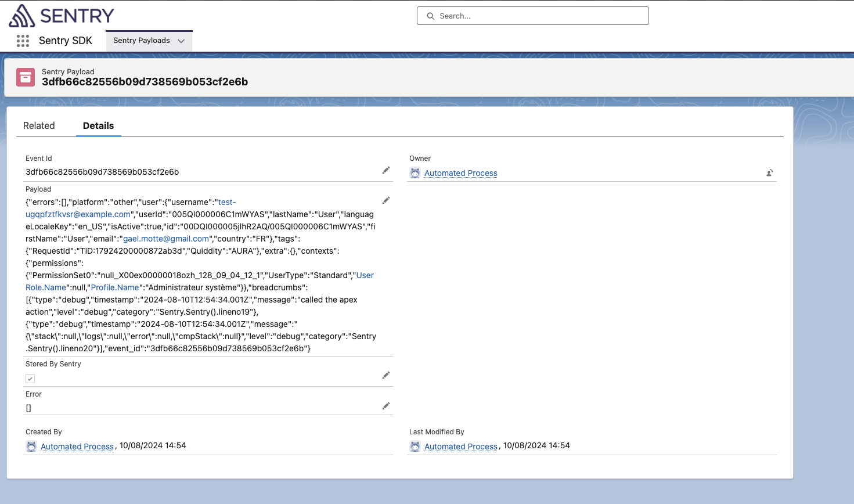The image size is (854, 504).
Task: Click the Error field label
Action: pyautogui.click(x=34, y=394)
